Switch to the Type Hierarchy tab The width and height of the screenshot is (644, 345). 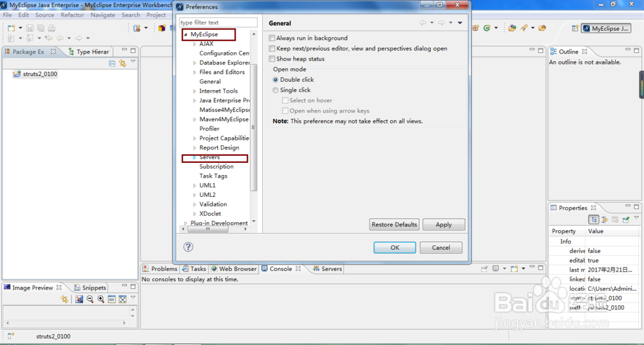pos(89,51)
